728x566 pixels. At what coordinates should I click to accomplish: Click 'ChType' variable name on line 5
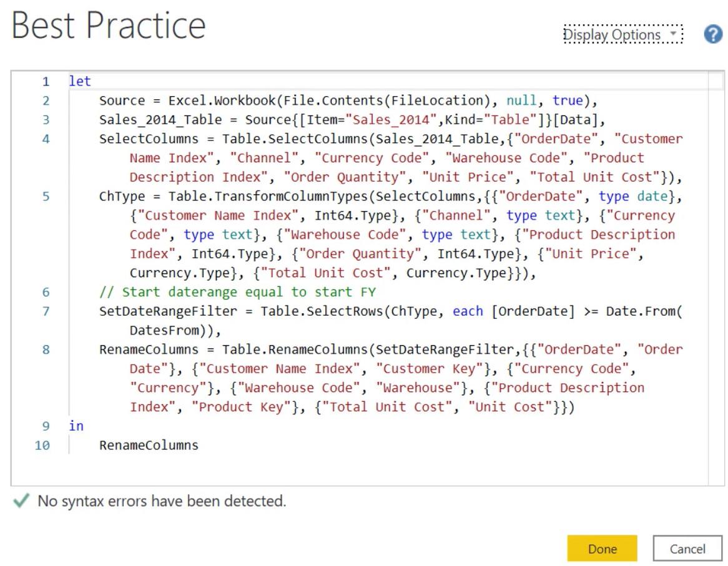point(122,196)
